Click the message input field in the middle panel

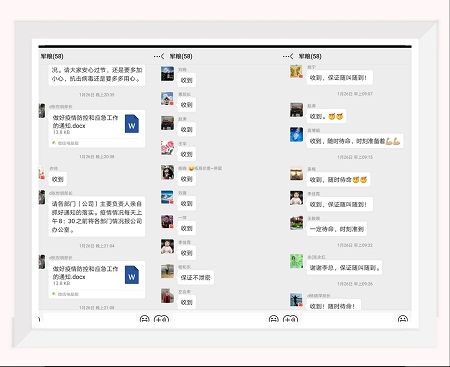point(220,319)
